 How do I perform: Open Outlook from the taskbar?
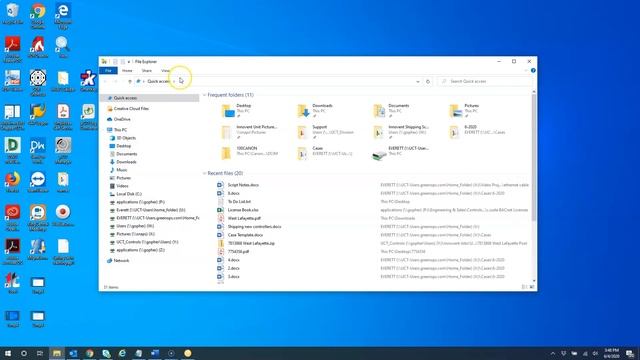pos(73,353)
